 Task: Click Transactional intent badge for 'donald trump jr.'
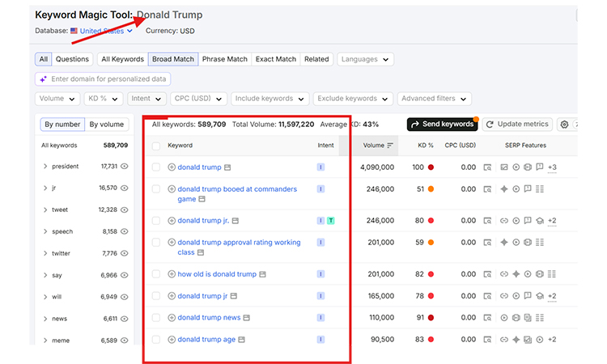[330, 221]
